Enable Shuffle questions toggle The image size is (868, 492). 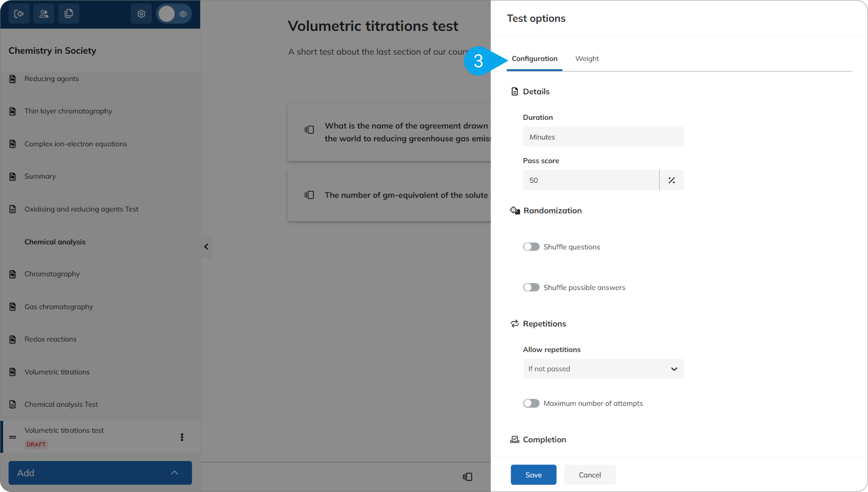pos(531,247)
